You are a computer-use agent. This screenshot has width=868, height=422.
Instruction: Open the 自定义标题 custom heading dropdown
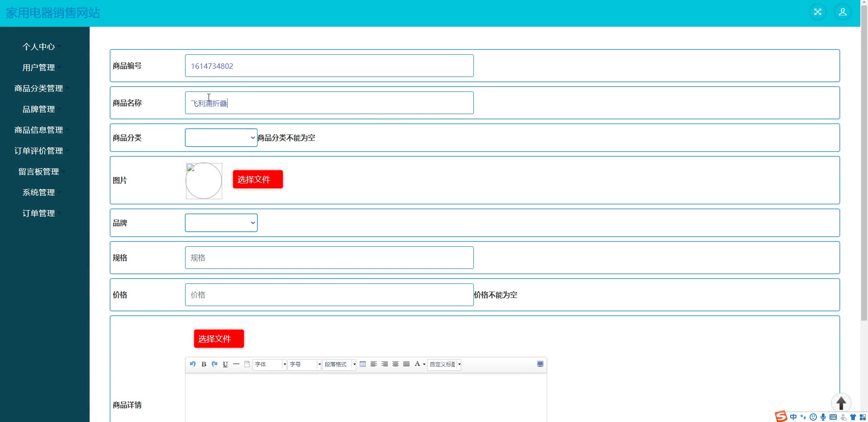444,364
